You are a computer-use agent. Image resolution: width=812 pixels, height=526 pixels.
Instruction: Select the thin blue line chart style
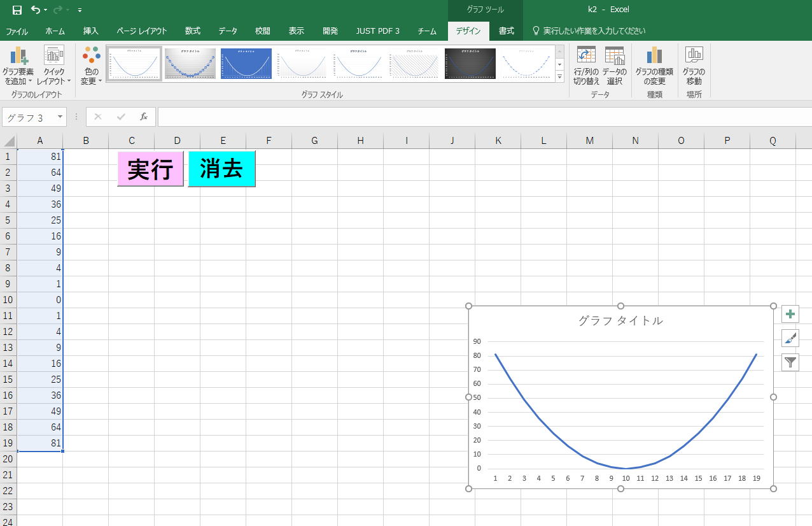[x=358, y=64]
